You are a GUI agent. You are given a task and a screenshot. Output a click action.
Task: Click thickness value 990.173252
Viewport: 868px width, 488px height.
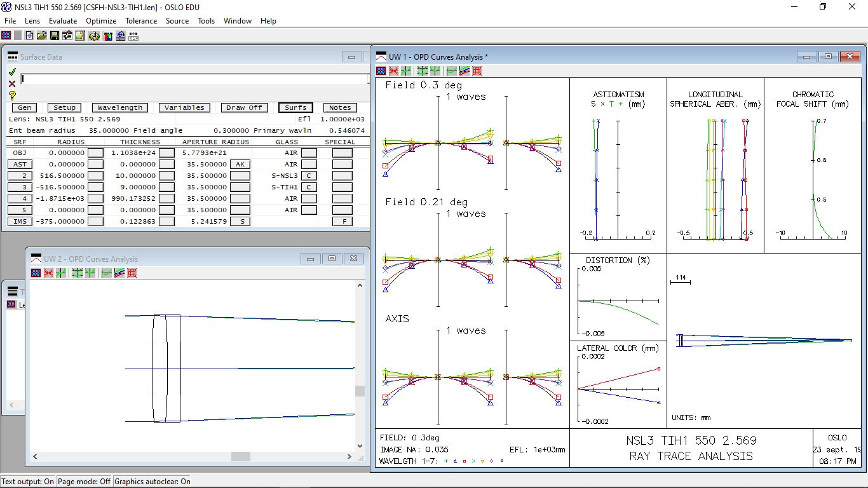(x=132, y=198)
